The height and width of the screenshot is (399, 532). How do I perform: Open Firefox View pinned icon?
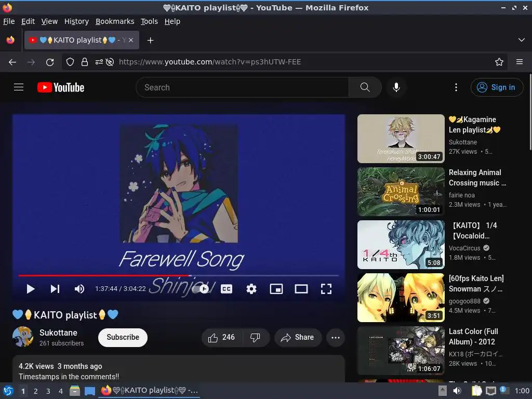pos(10,40)
